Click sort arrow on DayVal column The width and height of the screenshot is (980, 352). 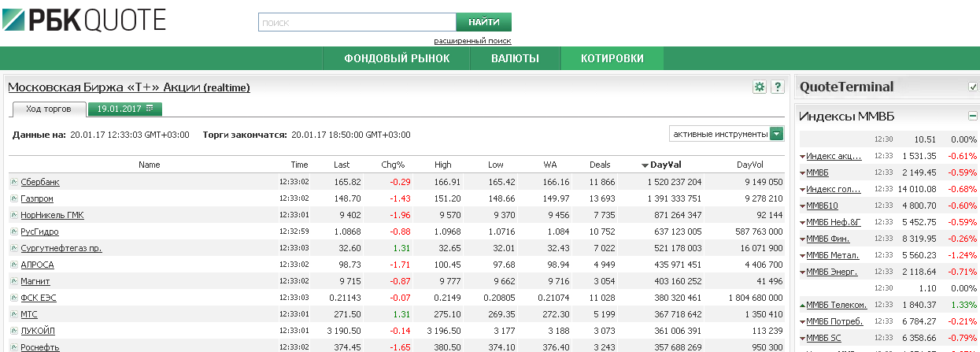click(645, 165)
